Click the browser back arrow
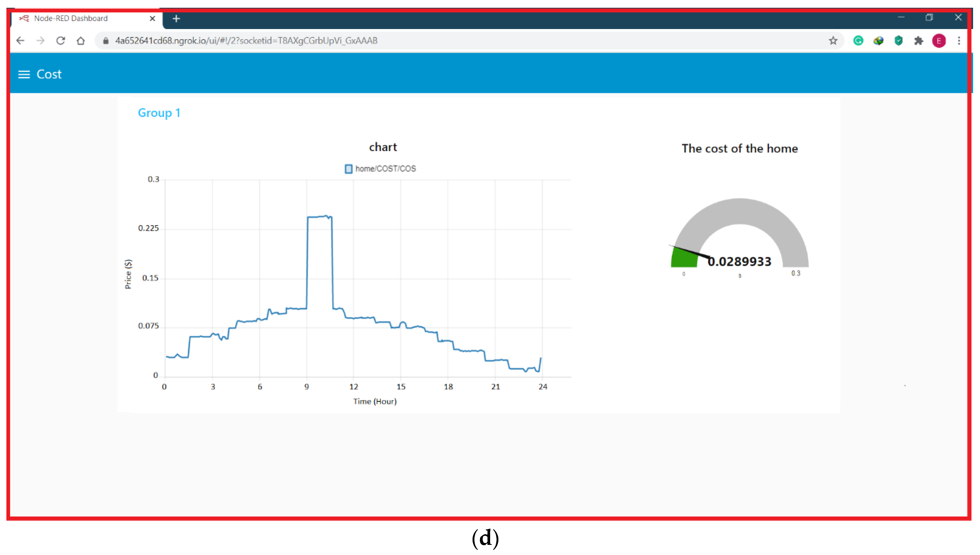Image resolution: width=980 pixels, height=555 pixels. coord(21,41)
